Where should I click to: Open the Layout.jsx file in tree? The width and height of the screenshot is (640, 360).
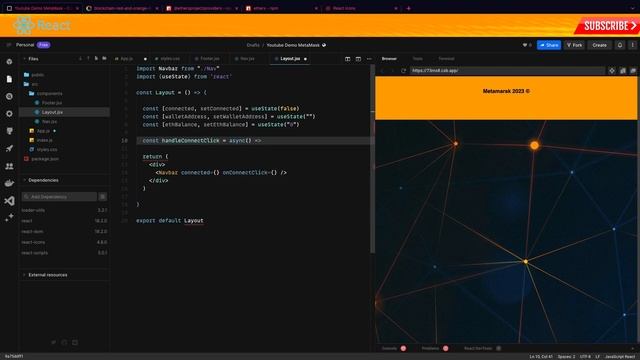click(64, 112)
